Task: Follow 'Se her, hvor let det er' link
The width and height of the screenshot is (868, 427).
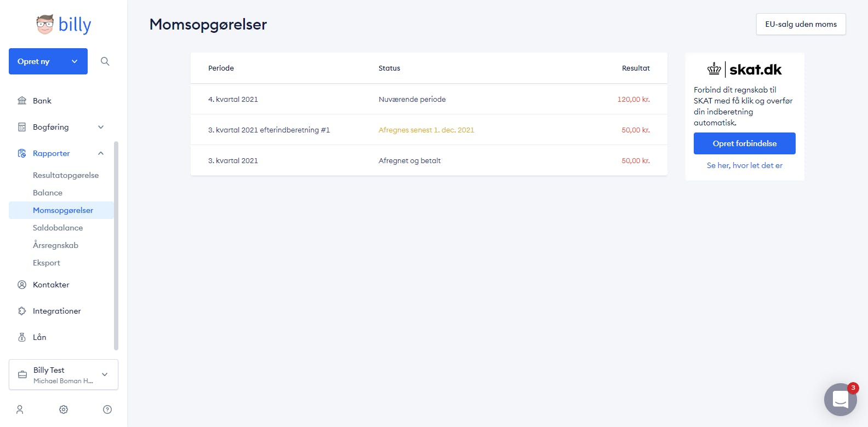Action: [745, 165]
